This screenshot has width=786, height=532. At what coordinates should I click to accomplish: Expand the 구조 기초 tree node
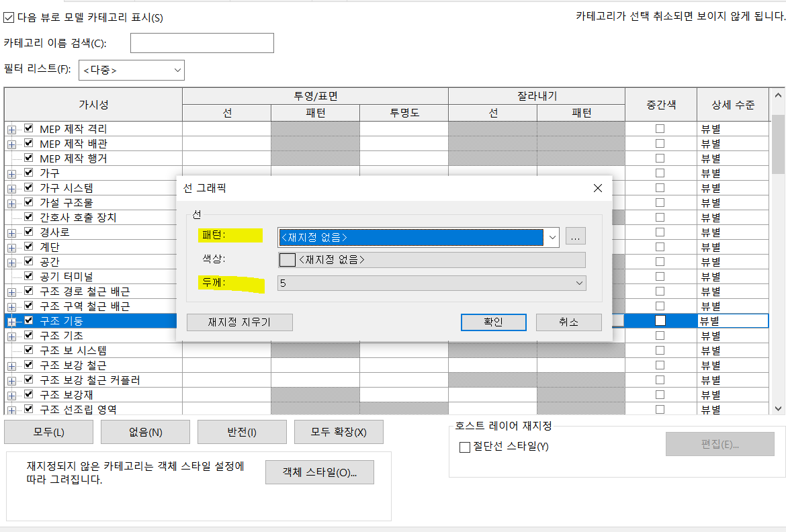11,336
